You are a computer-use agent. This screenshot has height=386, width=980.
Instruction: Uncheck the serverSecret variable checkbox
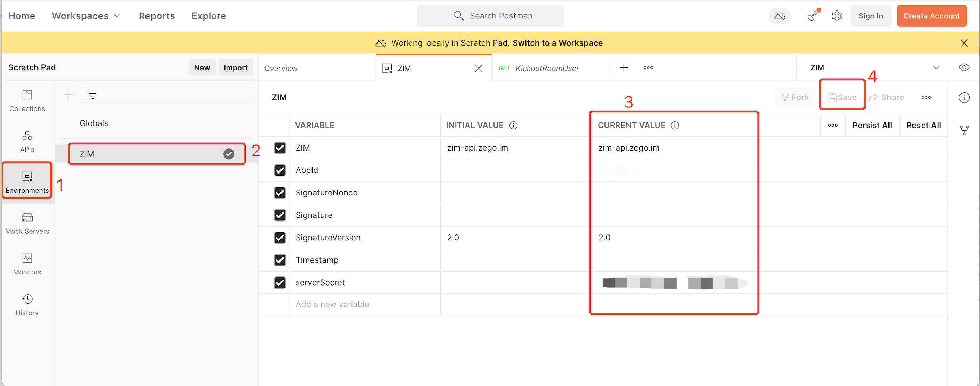[x=279, y=282]
